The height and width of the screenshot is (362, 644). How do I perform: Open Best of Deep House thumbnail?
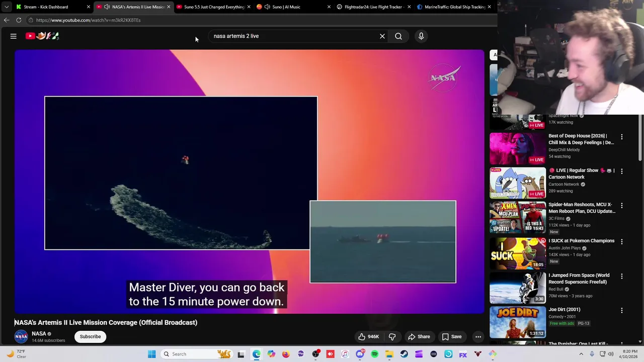518,148
